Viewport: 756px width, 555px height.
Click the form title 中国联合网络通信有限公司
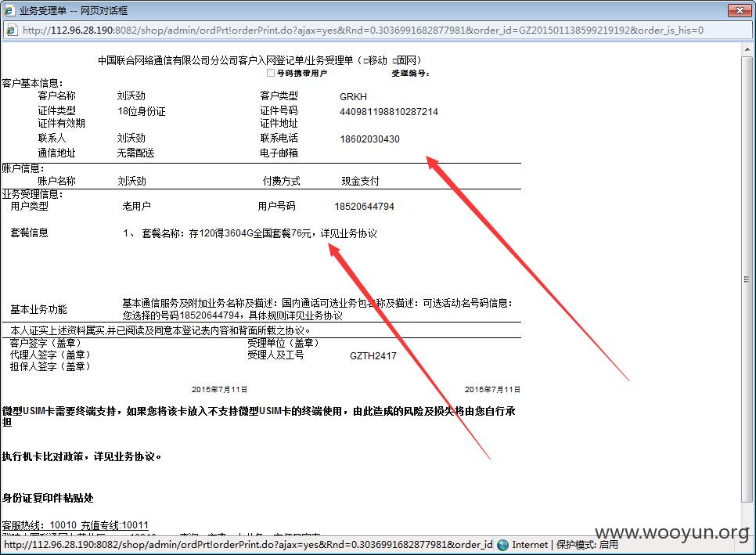tap(259, 60)
